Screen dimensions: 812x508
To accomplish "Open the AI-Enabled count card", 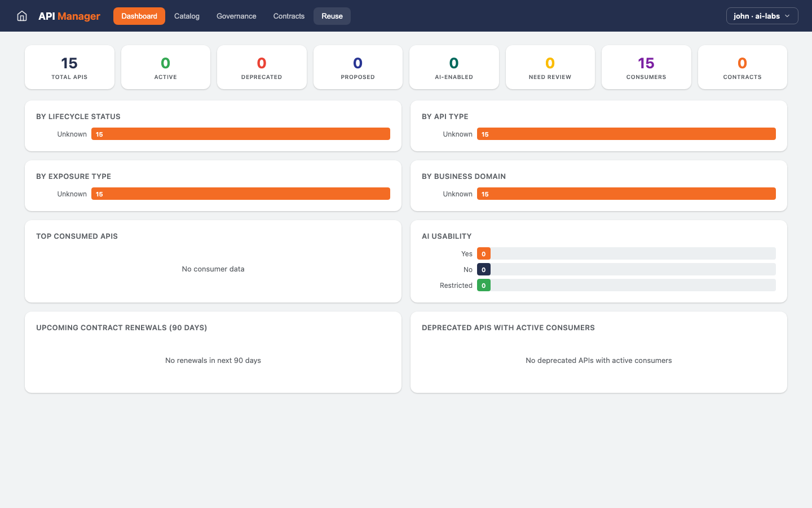I will (x=454, y=67).
